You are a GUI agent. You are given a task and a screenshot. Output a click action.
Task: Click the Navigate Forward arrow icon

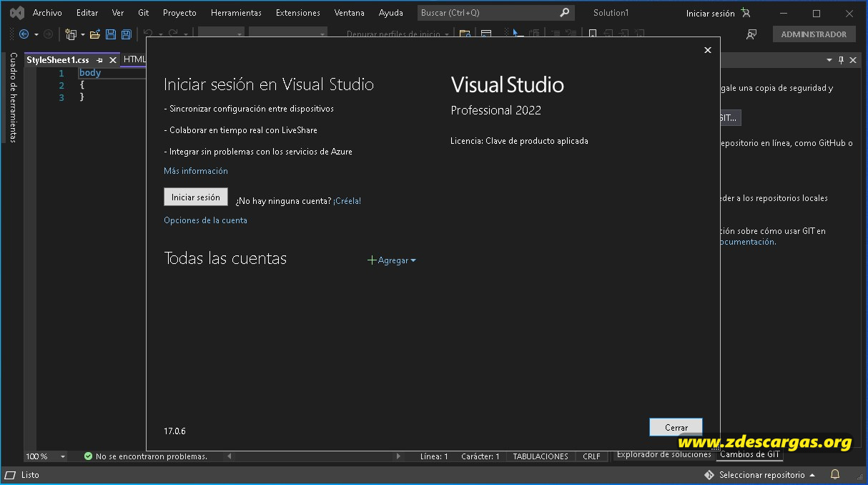[x=48, y=34]
